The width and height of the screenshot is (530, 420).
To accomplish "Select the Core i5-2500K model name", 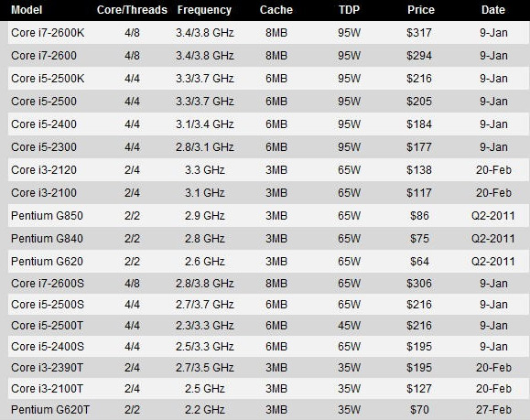I will click(x=48, y=79).
